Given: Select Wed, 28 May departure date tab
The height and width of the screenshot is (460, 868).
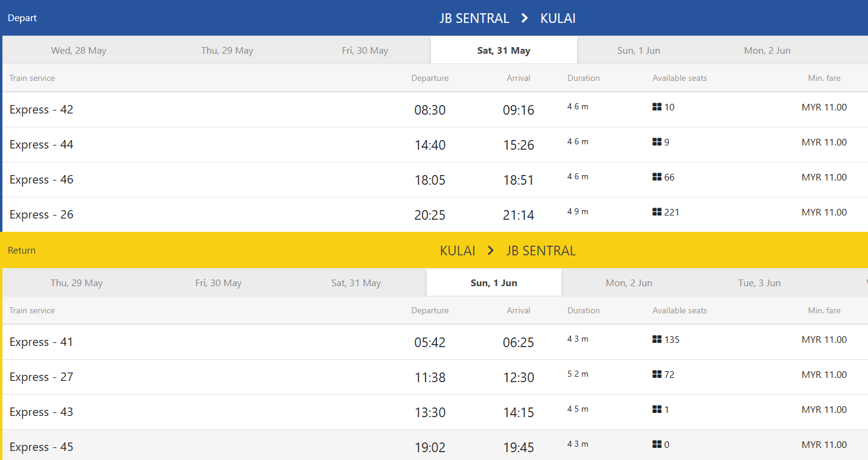Looking at the screenshot, I should click(78, 51).
